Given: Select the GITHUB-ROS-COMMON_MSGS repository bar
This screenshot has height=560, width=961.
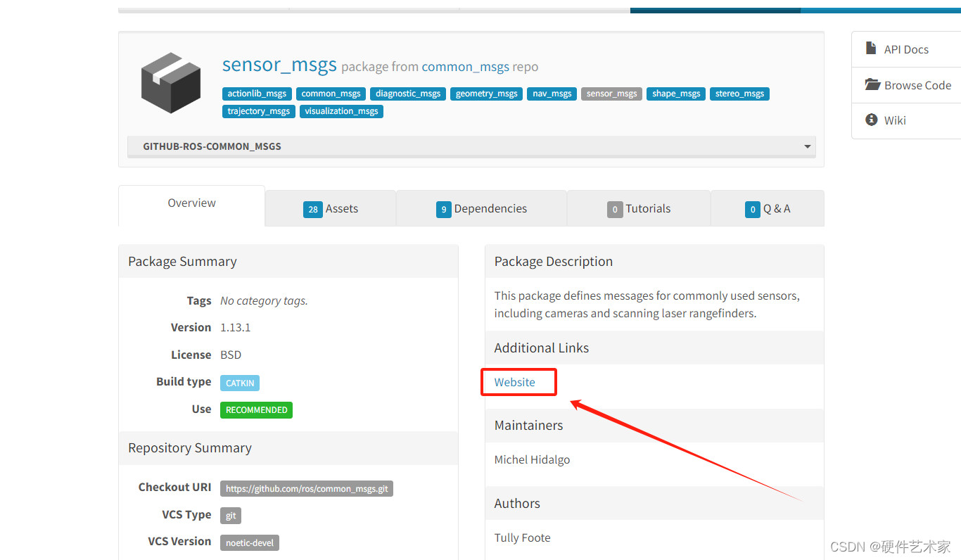Looking at the screenshot, I should tap(471, 146).
